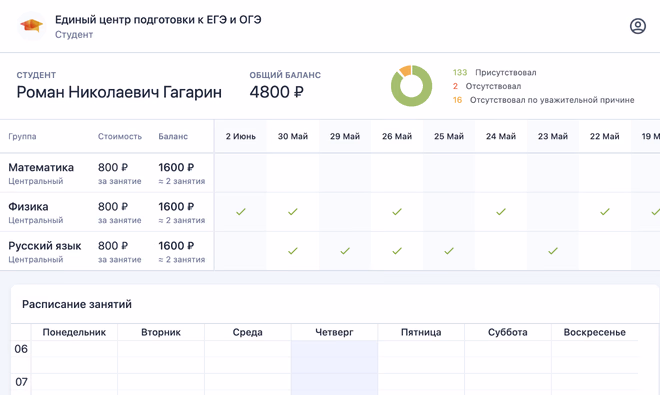Click the 133 Присутствовал legend entry
The image size is (660, 395).
(x=495, y=72)
